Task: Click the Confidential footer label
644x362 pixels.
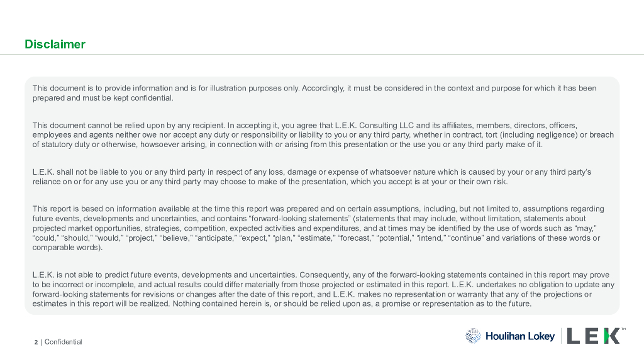Action: [x=63, y=342]
